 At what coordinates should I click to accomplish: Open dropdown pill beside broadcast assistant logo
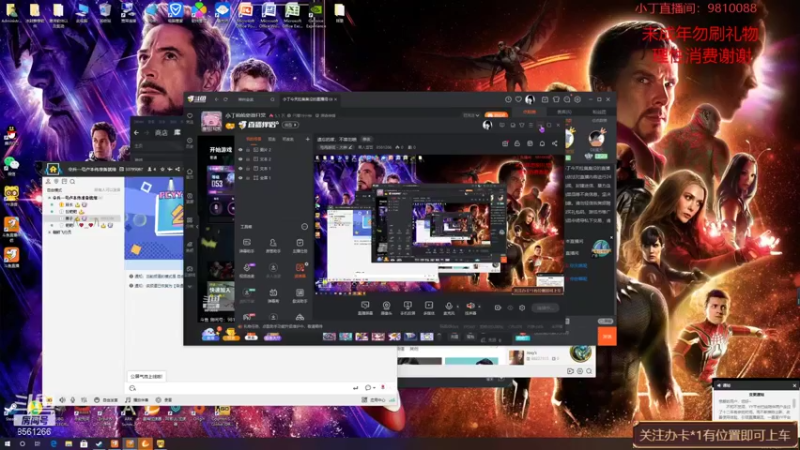tap(290, 125)
